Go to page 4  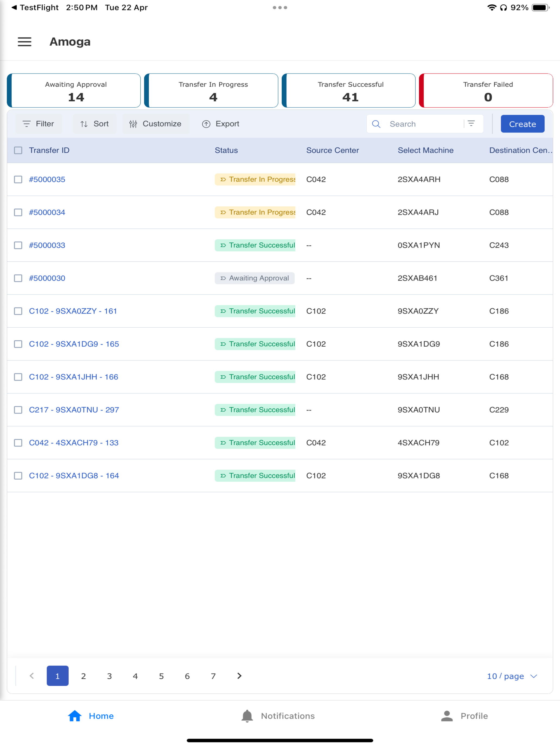point(135,676)
